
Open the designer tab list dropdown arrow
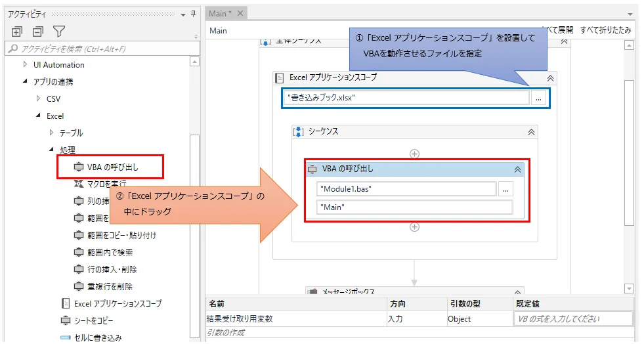pyautogui.click(x=630, y=14)
